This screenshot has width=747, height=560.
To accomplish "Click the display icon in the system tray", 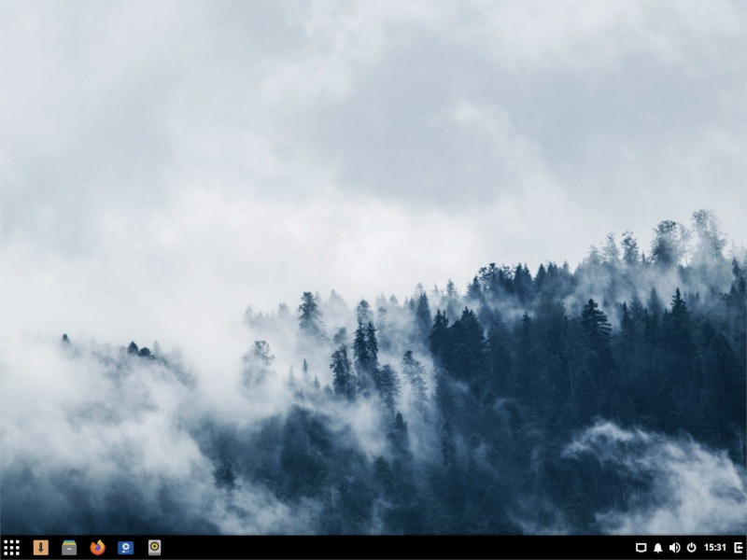I will pos(641,548).
